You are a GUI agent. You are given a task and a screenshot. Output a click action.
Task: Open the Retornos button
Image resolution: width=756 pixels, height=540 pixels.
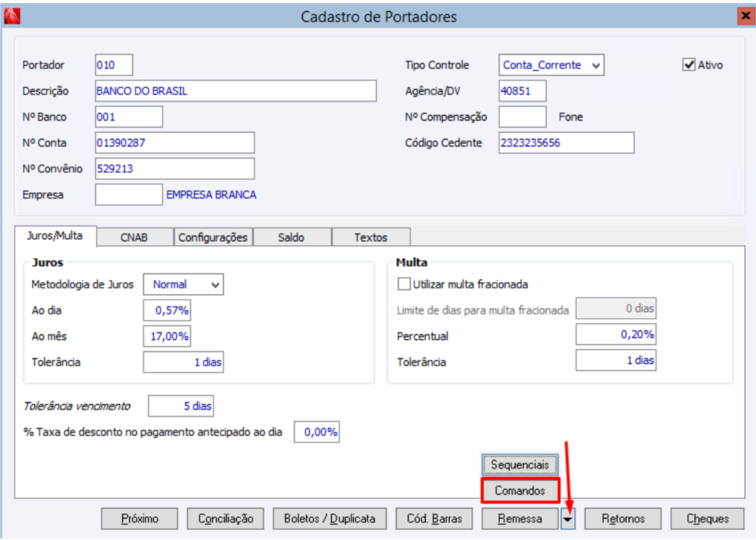pyautogui.click(x=623, y=519)
